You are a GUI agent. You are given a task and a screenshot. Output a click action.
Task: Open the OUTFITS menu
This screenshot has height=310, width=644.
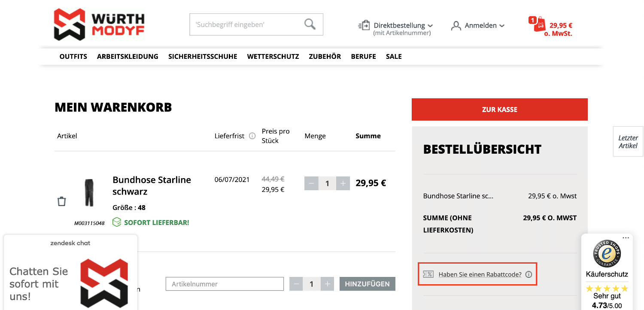pos(73,56)
